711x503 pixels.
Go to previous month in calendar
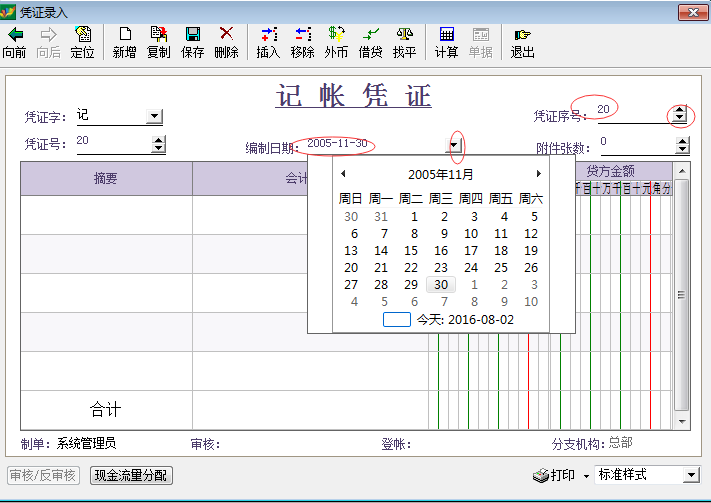343,174
